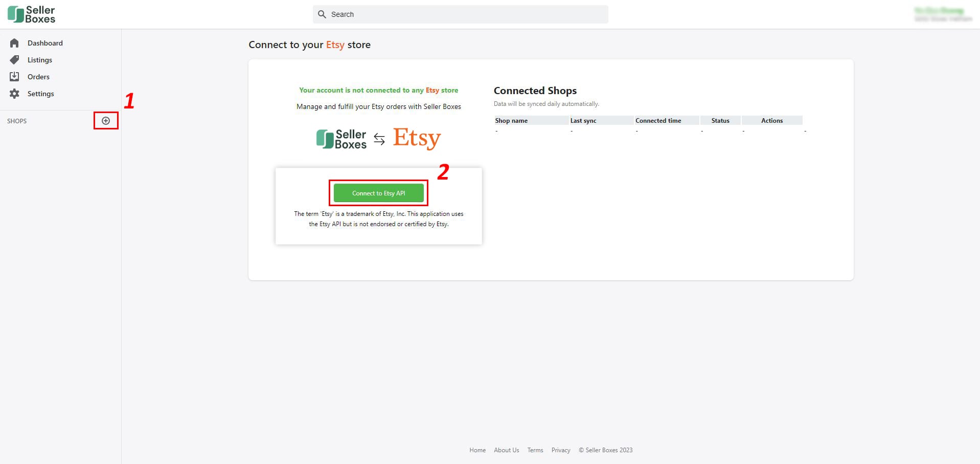Click the Dashboard home icon in the sidebar
The width and height of the screenshot is (980, 464).
[15, 43]
